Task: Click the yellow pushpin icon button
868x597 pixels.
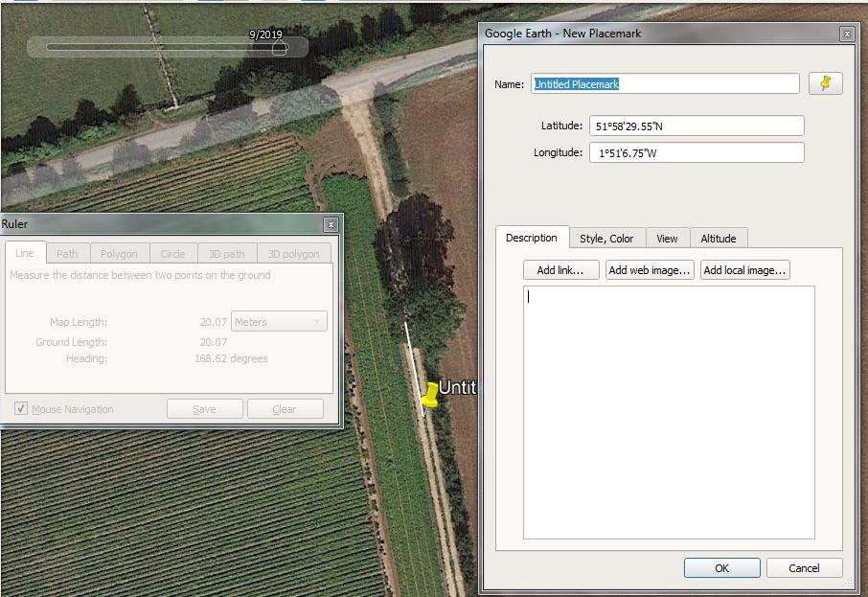Action: [x=825, y=83]
